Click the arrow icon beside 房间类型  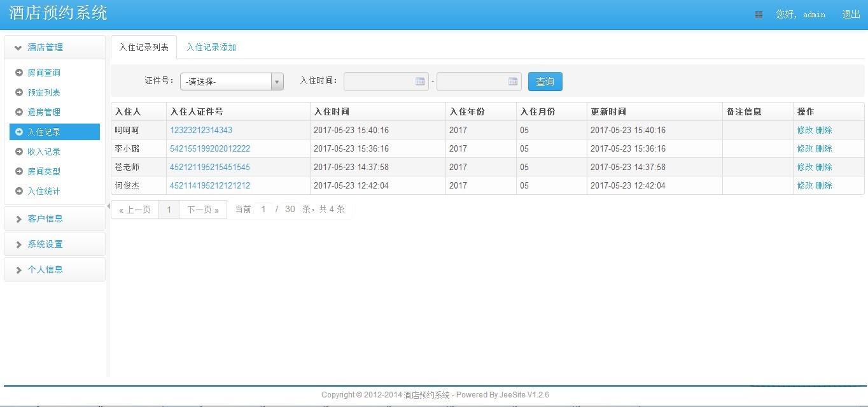[x=19, y=171]
